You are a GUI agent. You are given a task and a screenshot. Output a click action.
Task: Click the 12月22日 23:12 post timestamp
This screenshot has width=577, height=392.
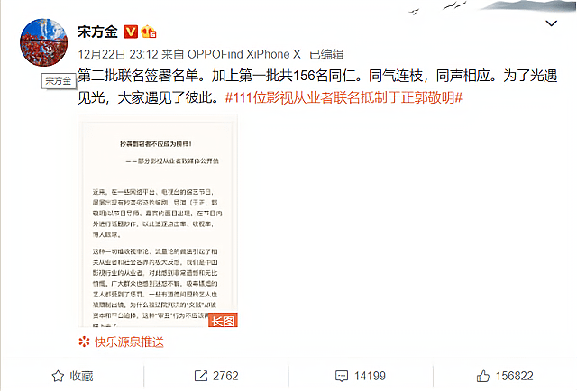(x=118, y=54)
